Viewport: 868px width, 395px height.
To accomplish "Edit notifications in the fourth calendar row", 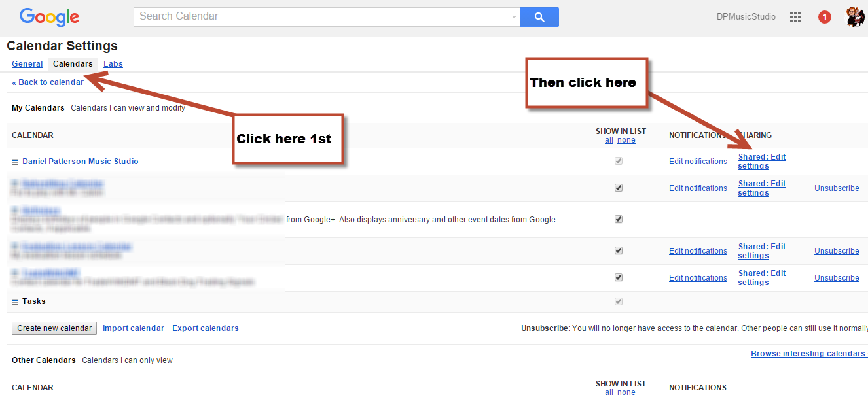I will (x=698, y=251).
